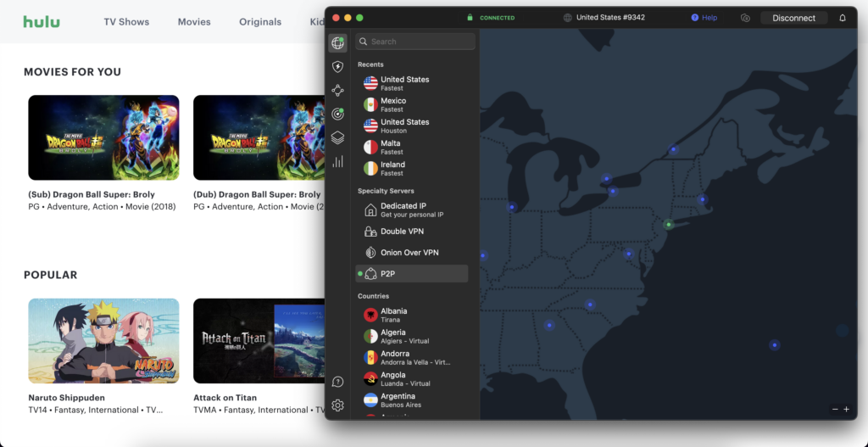Screen dimensions: 868x447
Task: Click the Attack on Titan title text
Action: click(x=225, y=398)
